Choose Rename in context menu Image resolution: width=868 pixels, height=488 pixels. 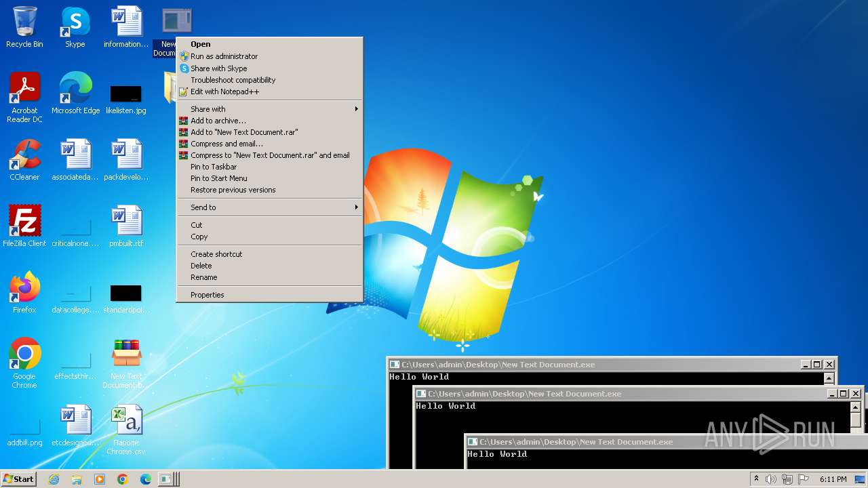pos(270,277)
